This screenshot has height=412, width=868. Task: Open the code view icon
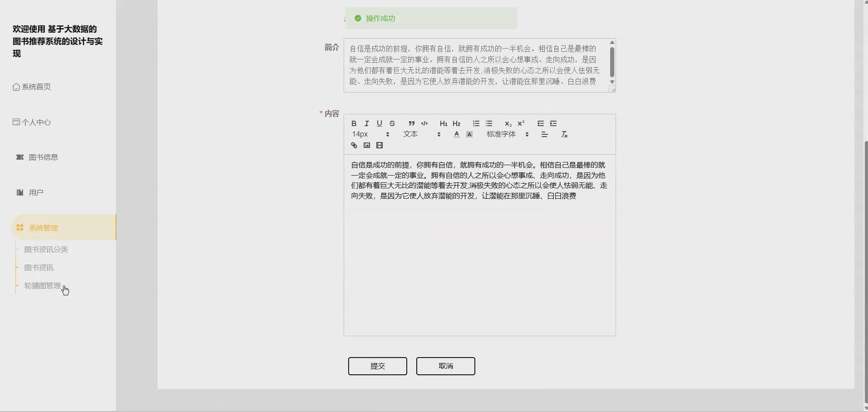coord(424,123)
